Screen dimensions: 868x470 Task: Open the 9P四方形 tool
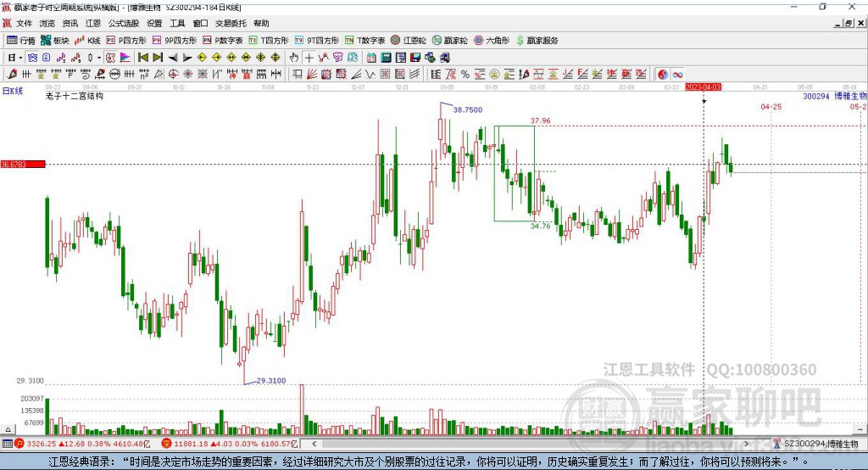tap(175, 41)
